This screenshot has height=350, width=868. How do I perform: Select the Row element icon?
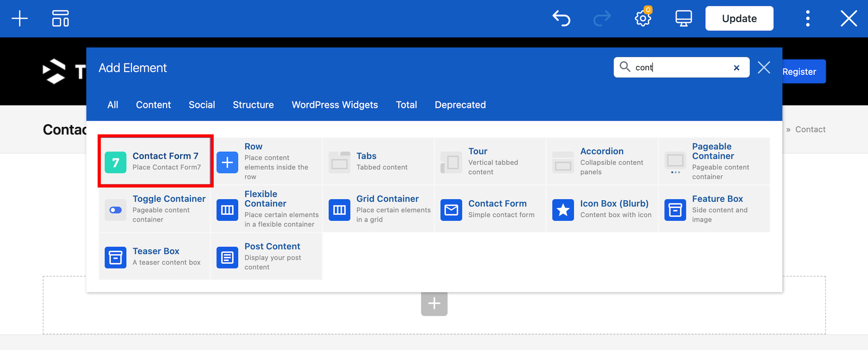[227, 162]
